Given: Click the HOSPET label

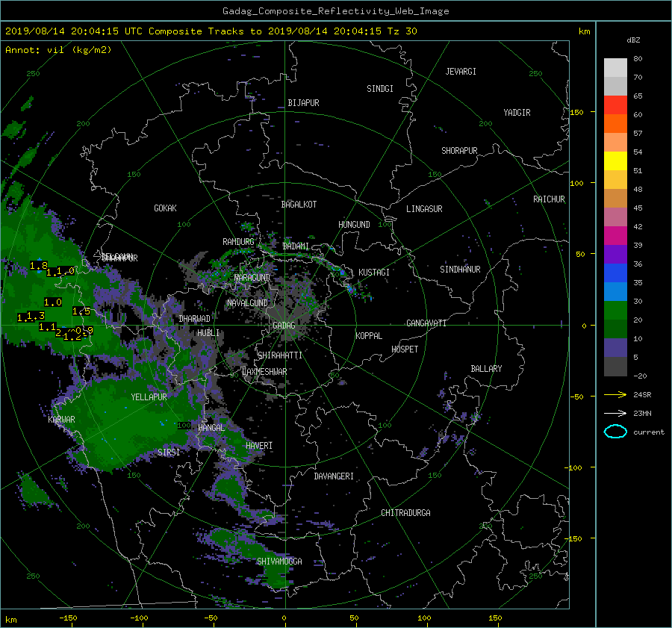Looking at the screenshot, I should 405,349.
